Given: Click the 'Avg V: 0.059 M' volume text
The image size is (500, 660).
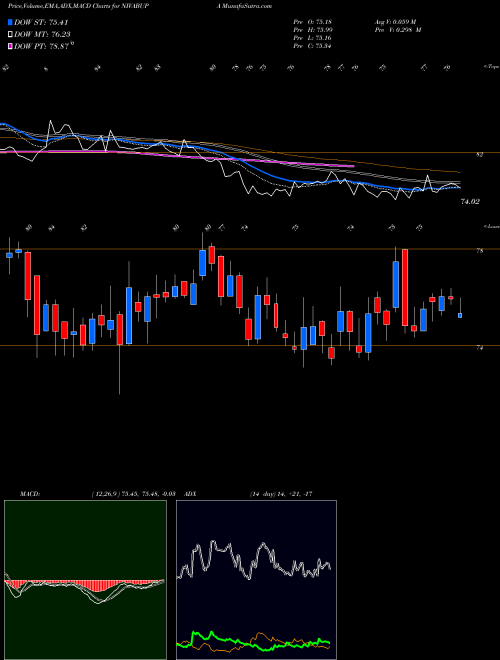Looking at the screenshot, I should [x=394, y=22].
